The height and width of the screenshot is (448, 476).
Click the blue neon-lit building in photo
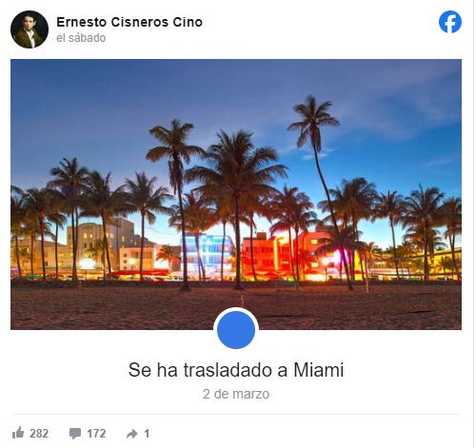click(207, 255)
